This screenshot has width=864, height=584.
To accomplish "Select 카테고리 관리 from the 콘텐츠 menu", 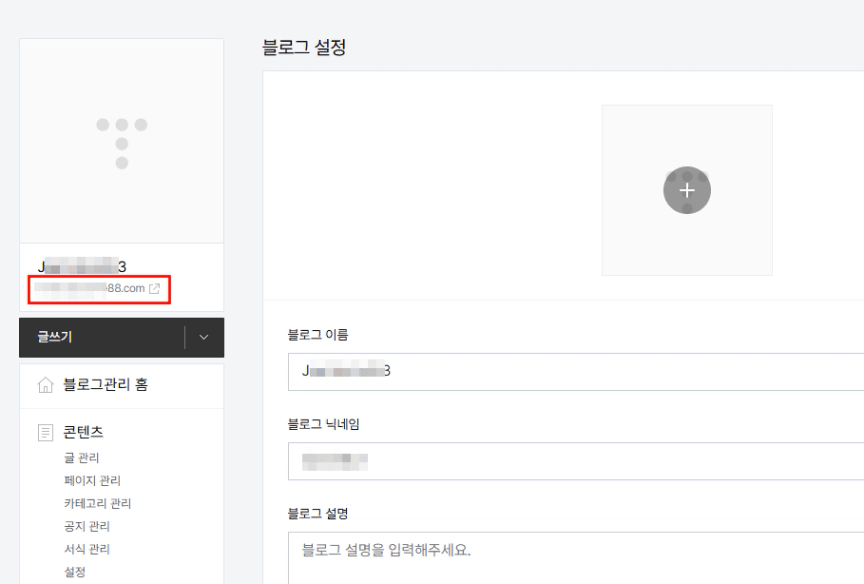I will [97, 504].
